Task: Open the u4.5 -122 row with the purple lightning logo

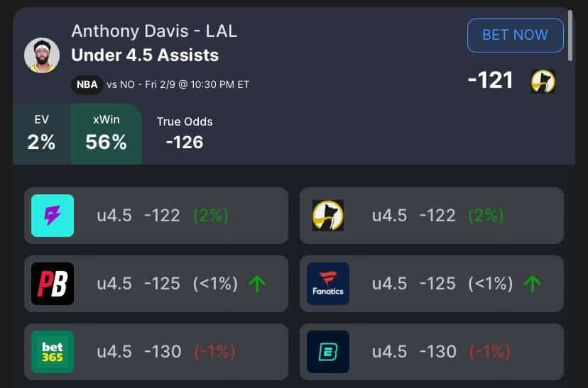Action: [x=156, y=216]
